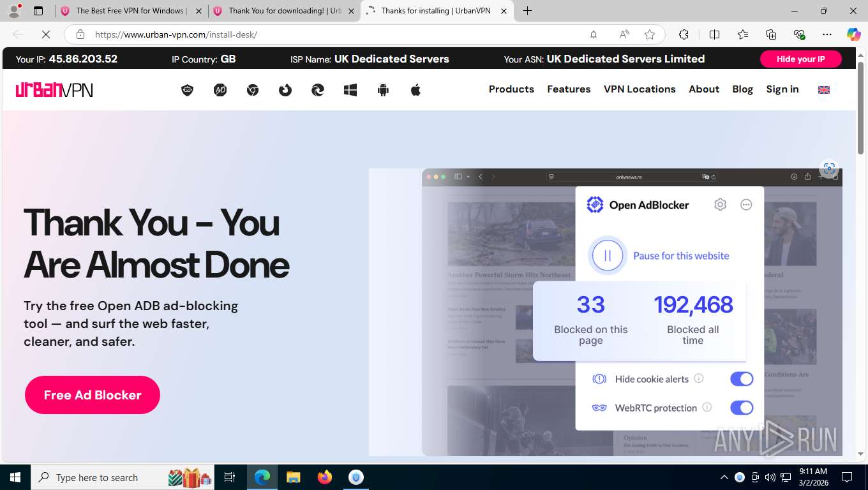
Task: Open the volume control in system tray
Action: (770, 477)
